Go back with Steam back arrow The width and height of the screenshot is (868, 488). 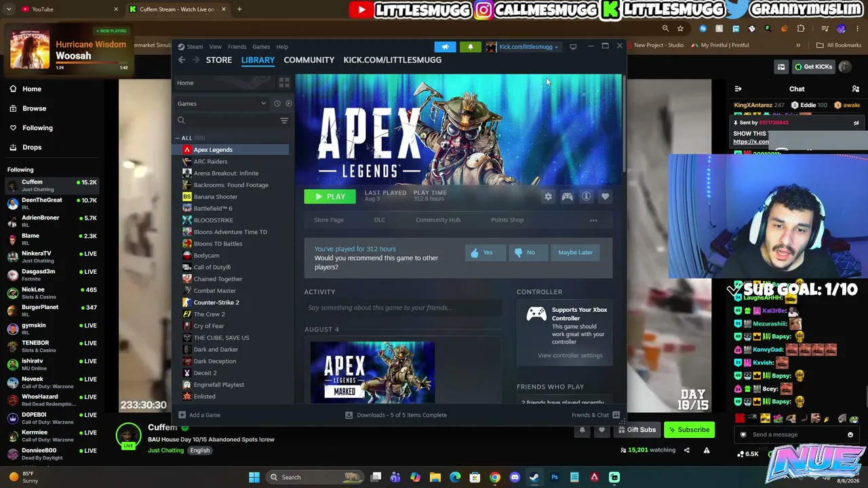pos(182,60)
